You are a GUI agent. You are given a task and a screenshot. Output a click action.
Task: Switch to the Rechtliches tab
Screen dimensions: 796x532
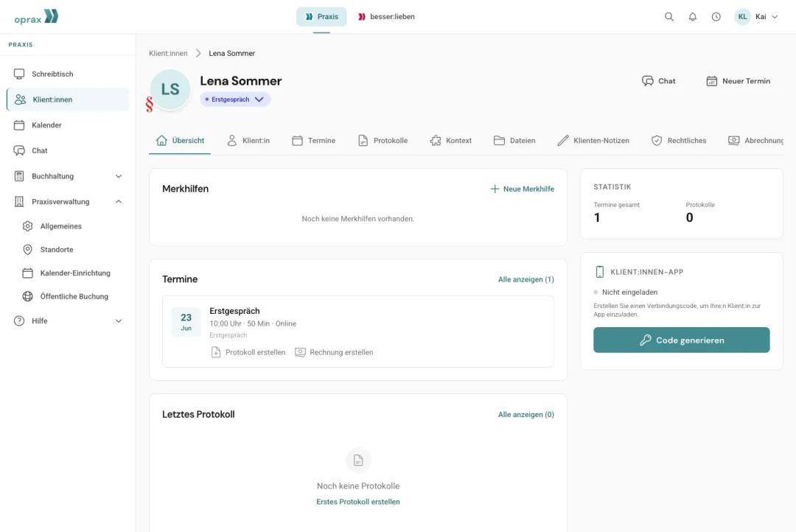[679, 141]
